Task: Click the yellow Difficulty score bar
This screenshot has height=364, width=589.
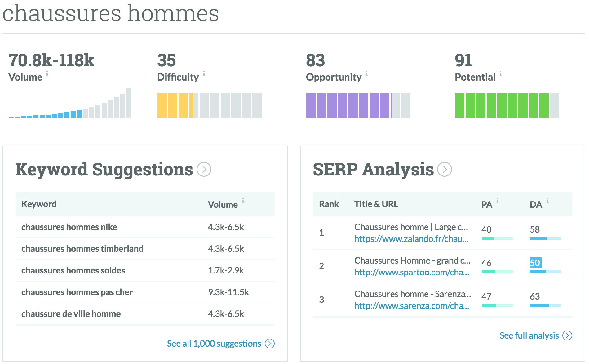Action: click(x=175, y=105)
